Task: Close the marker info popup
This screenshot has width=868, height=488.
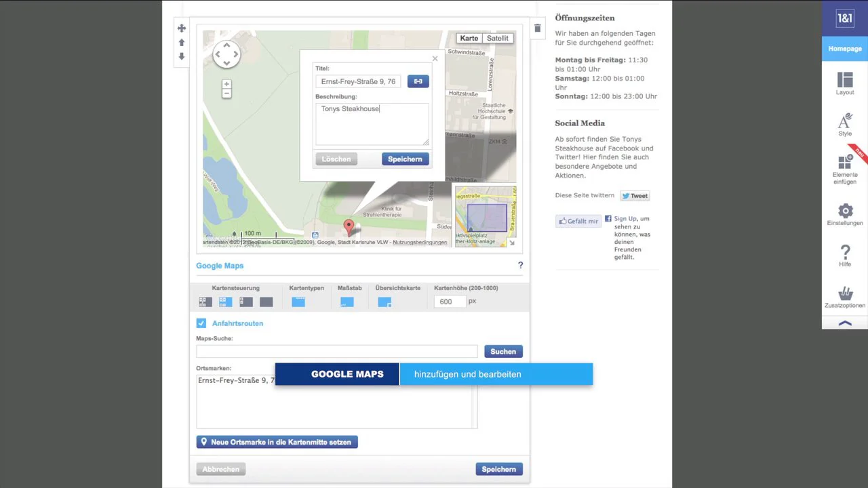Action: (x=435, y=58)
